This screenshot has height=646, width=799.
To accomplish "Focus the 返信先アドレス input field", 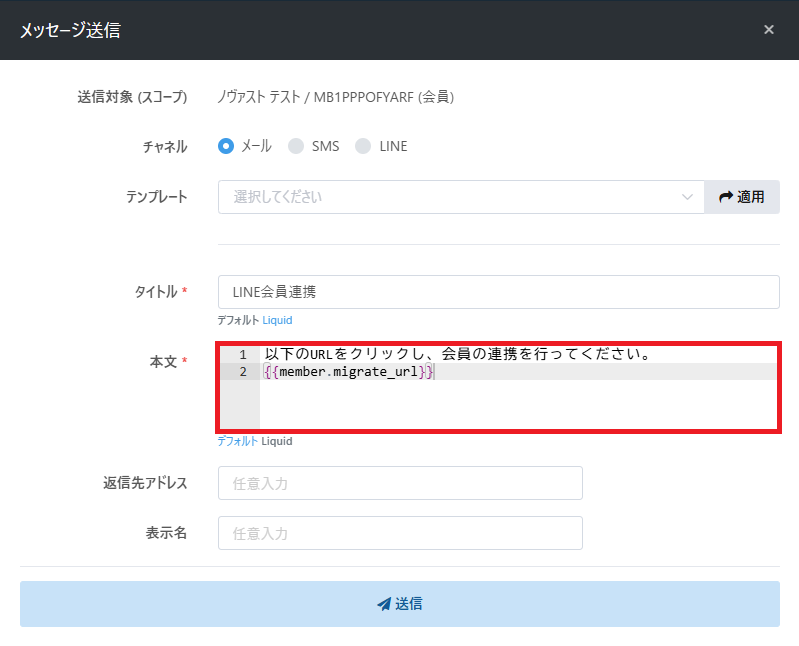I will click(x=400, y=483).
